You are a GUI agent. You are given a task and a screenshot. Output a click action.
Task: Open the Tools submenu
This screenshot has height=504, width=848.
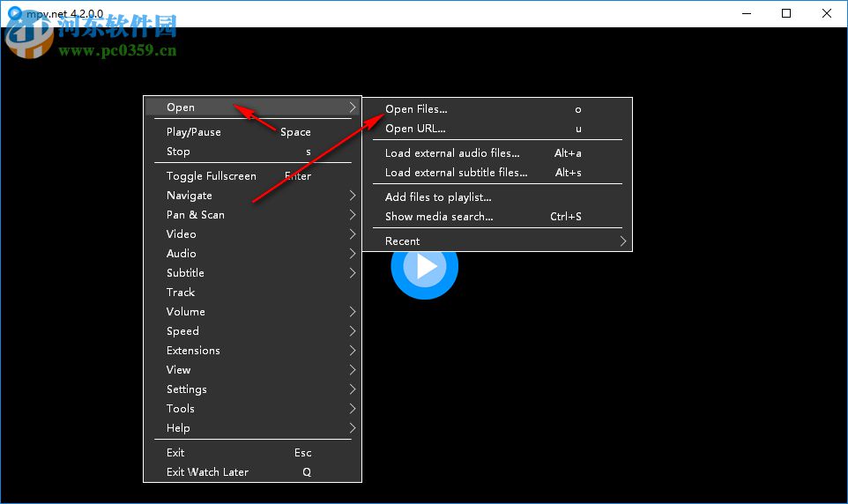click(253, 409)
